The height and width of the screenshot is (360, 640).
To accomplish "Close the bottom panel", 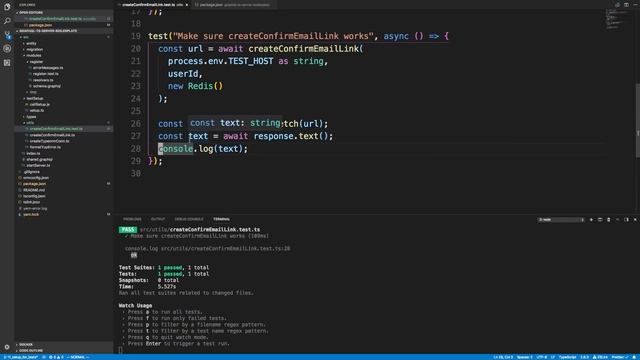I will point(635,220).
